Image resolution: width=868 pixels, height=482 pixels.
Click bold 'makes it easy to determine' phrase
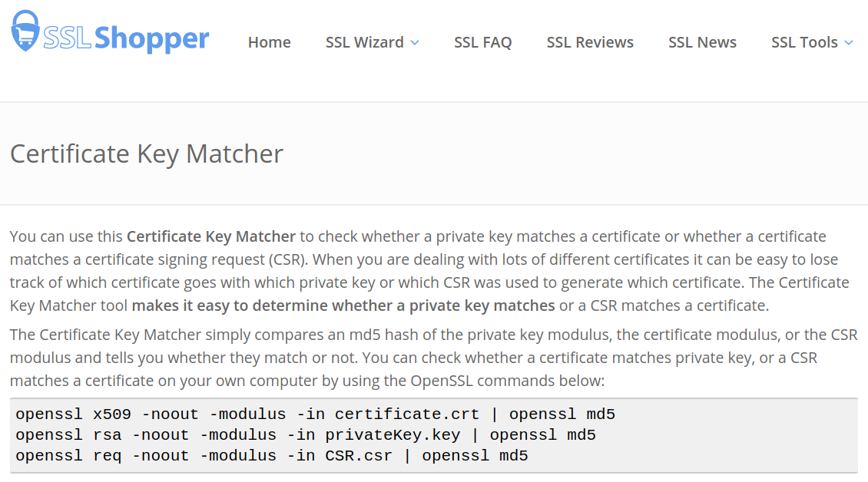coord(343,305)
